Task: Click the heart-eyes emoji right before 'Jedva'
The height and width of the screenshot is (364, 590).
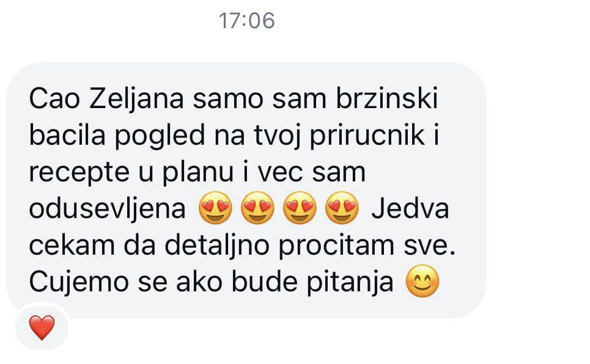Action: point(342,208)
